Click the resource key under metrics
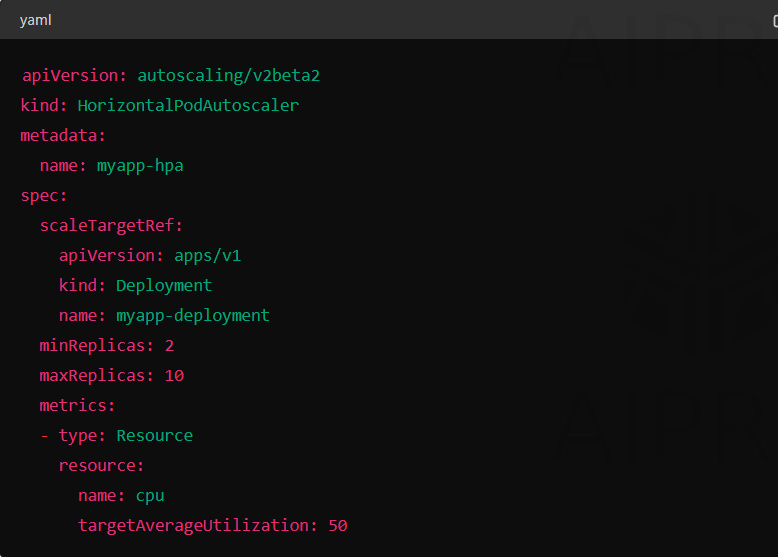The height and width of the screenshot is (557, 778). point(101,466)
